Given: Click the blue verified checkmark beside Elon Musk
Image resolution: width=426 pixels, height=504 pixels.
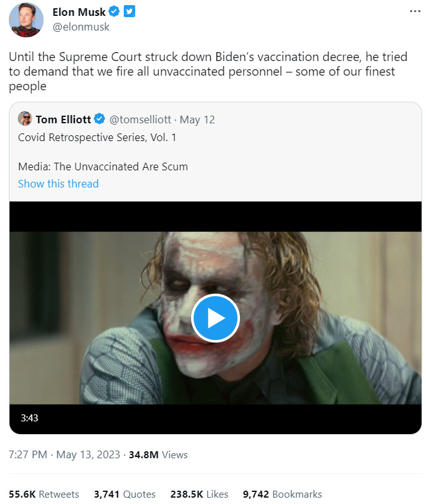Looking at the screenshot, I should coord(115,12).
